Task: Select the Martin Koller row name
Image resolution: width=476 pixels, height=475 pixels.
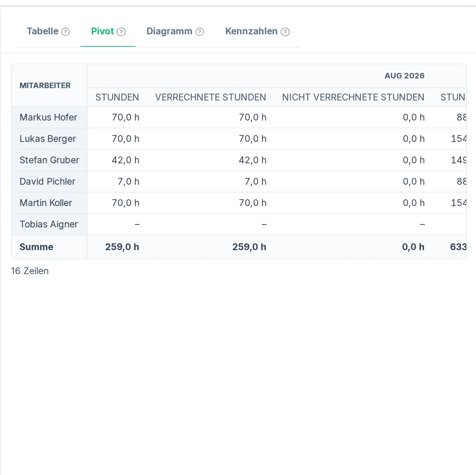Action: 46,203
